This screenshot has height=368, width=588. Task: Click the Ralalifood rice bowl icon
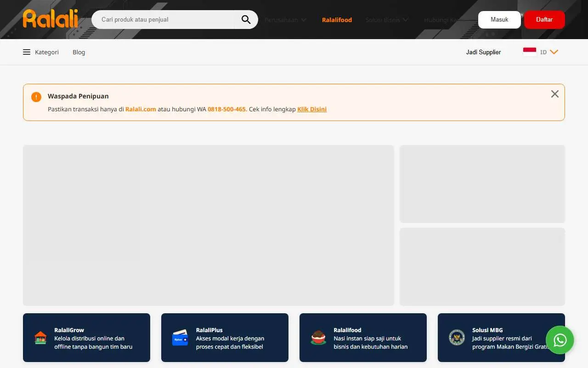[x=318, y=338]
